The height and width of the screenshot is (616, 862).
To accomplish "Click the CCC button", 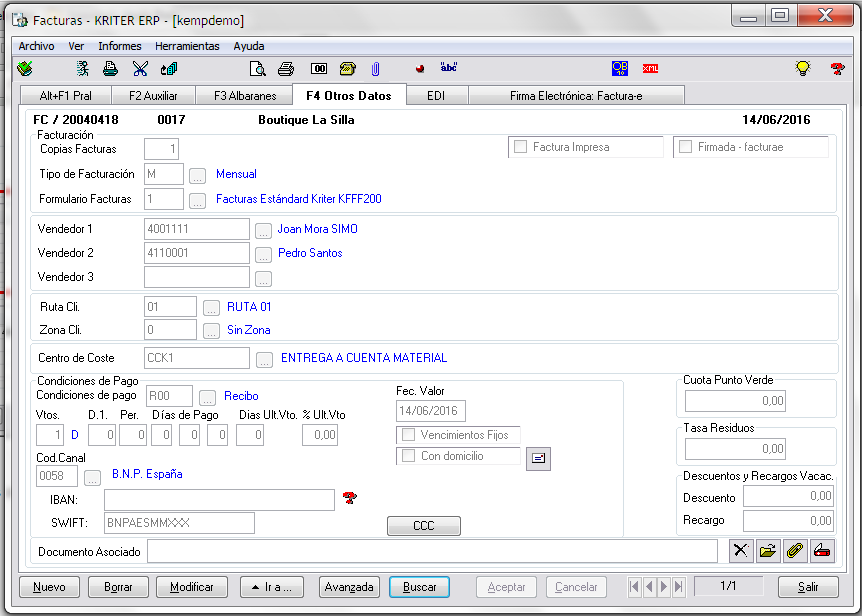I will [424, 526].
